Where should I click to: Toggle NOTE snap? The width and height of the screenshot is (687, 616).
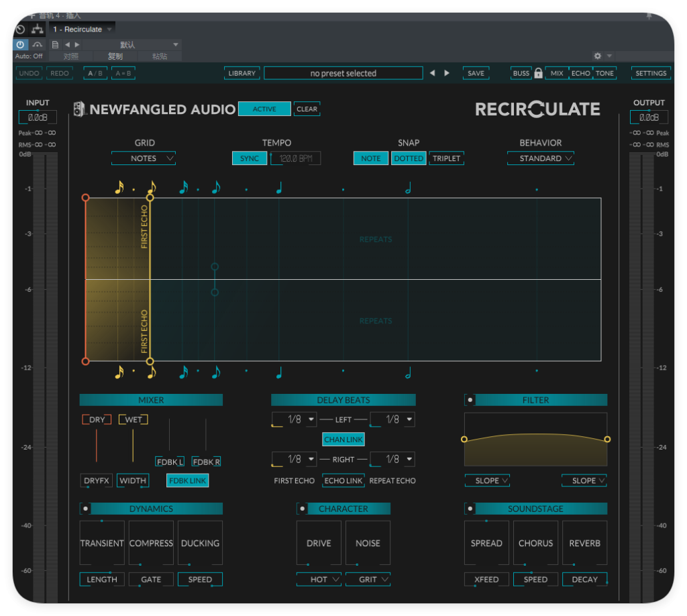[370, 158]
